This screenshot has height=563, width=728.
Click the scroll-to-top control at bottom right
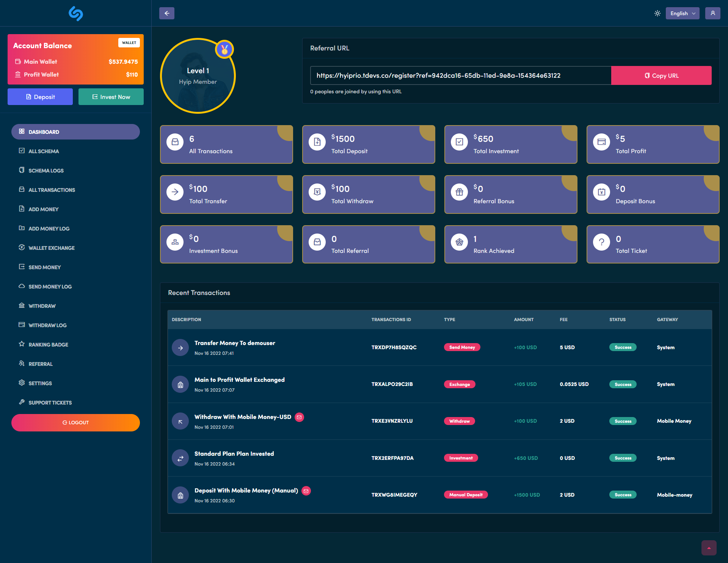[x=709, y=547]
